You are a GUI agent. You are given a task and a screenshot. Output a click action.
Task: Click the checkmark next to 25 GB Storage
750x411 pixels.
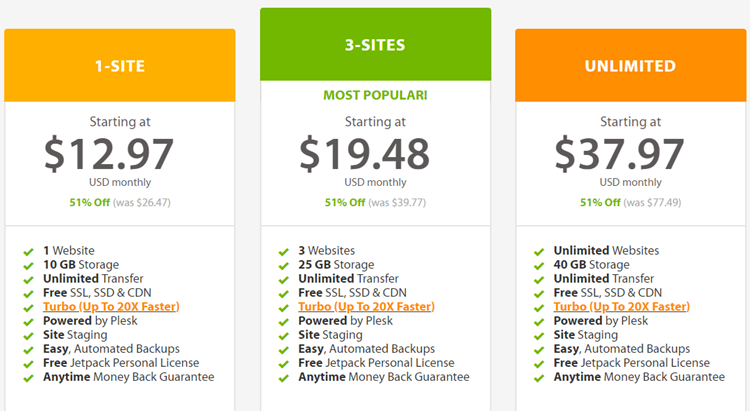(x=284, y=265)
